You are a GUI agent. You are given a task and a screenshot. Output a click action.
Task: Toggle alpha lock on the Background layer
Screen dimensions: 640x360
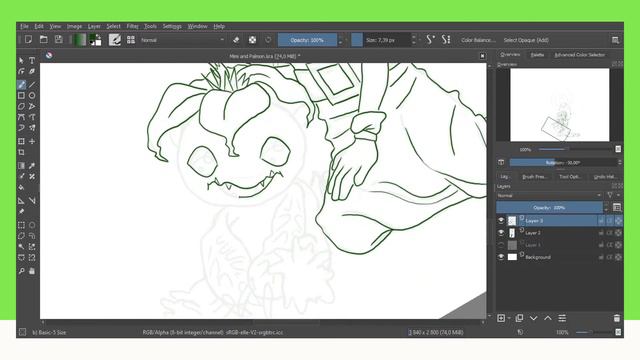[619, 257]
